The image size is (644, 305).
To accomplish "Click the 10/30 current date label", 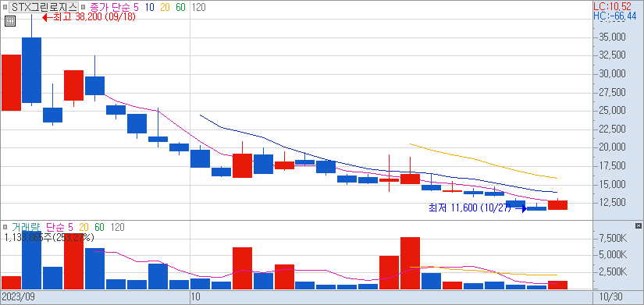I will click(x=610, y=296).
